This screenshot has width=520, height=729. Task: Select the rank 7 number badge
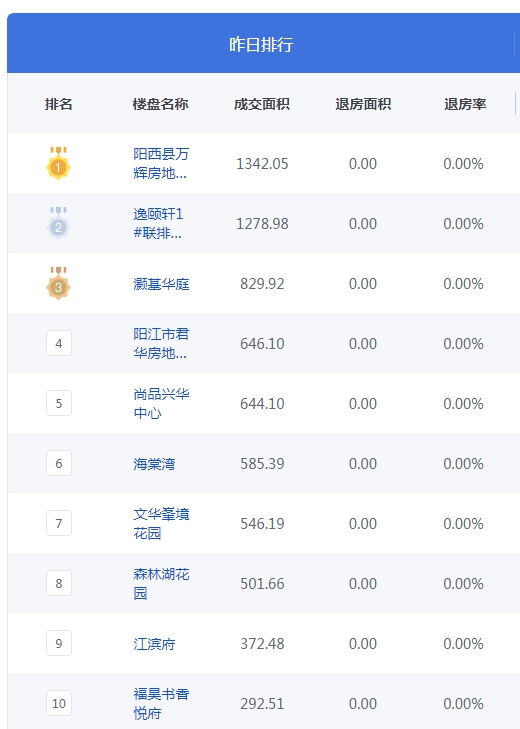pos(59,523)
